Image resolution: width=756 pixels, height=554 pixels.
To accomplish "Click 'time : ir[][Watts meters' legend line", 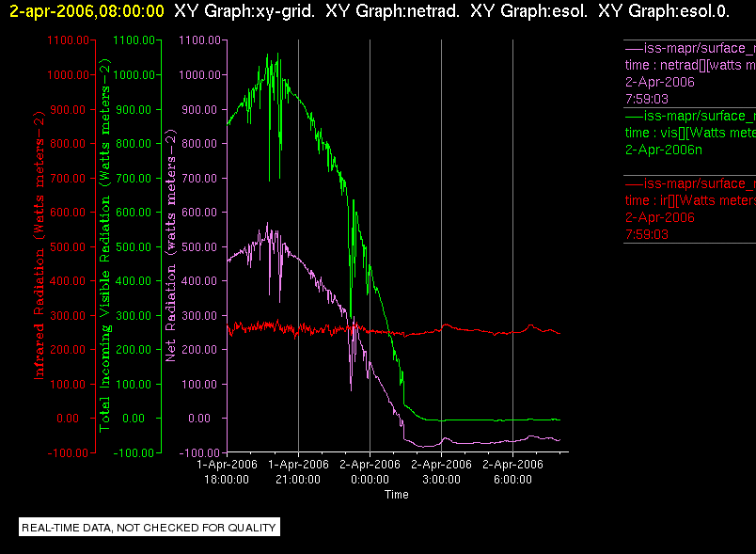I will tap(690, 200).
